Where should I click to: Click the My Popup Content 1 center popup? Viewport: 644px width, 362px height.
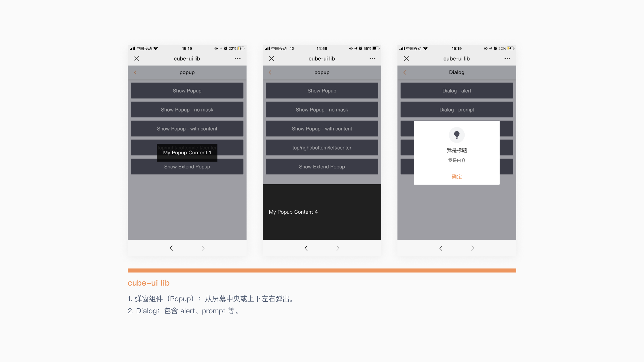[187, 153]
